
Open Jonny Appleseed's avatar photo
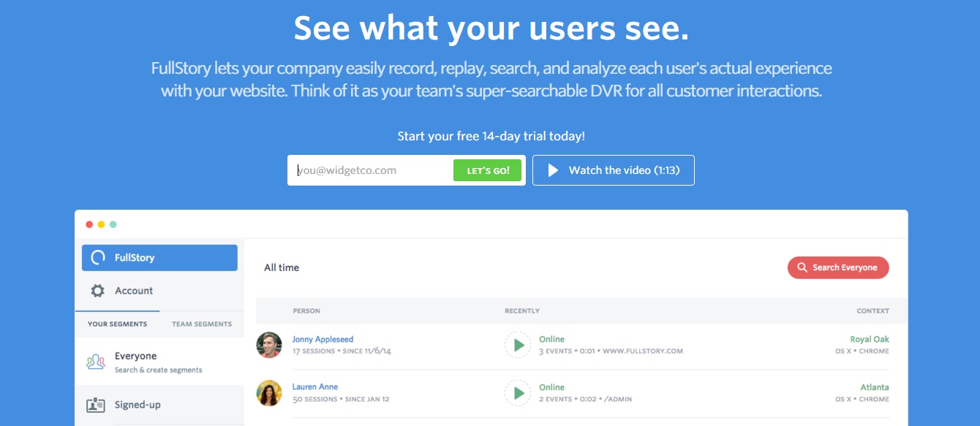pyautogui.click(x=269, y=345)
